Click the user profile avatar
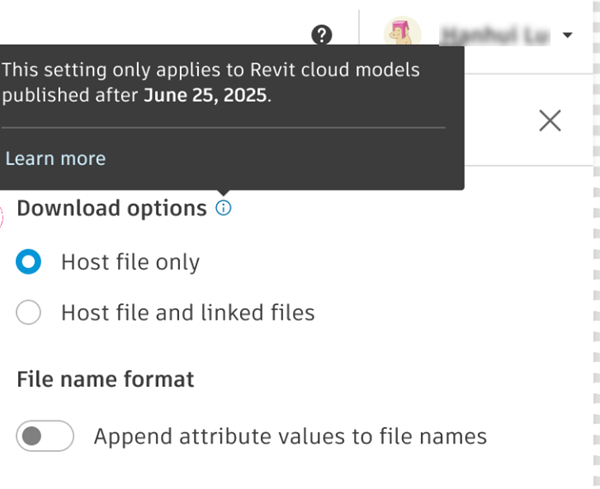 402,35
